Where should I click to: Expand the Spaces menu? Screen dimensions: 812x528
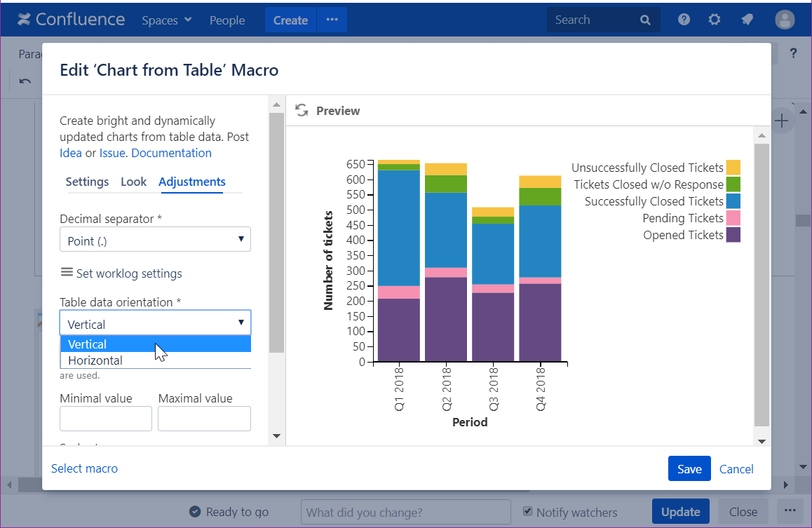coord(166,20)
